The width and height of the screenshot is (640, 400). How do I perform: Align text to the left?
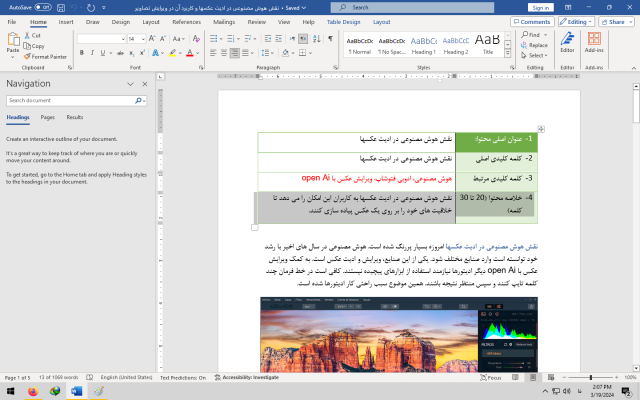point(213,53)
